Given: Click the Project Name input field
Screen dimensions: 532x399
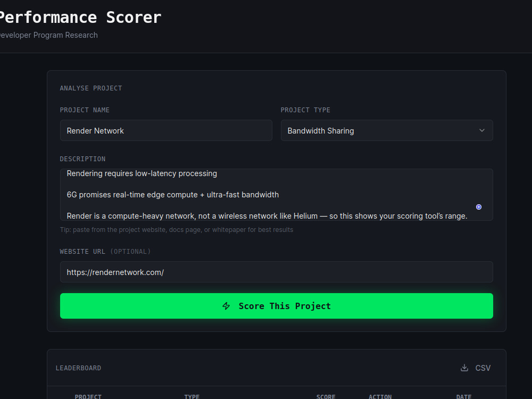Looking at the screenshot, I should point(166,130).
